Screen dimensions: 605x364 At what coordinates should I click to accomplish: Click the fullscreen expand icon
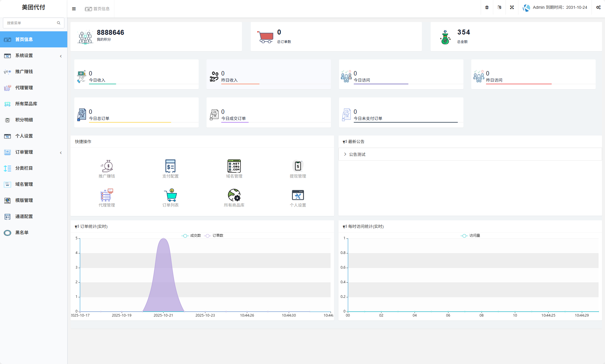(512, 7)
